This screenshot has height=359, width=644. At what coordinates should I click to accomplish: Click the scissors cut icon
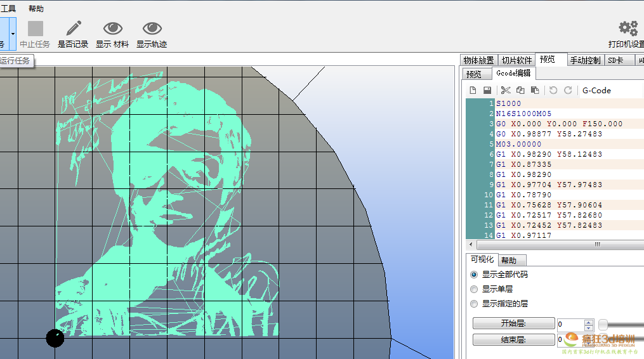pos(506,91)
